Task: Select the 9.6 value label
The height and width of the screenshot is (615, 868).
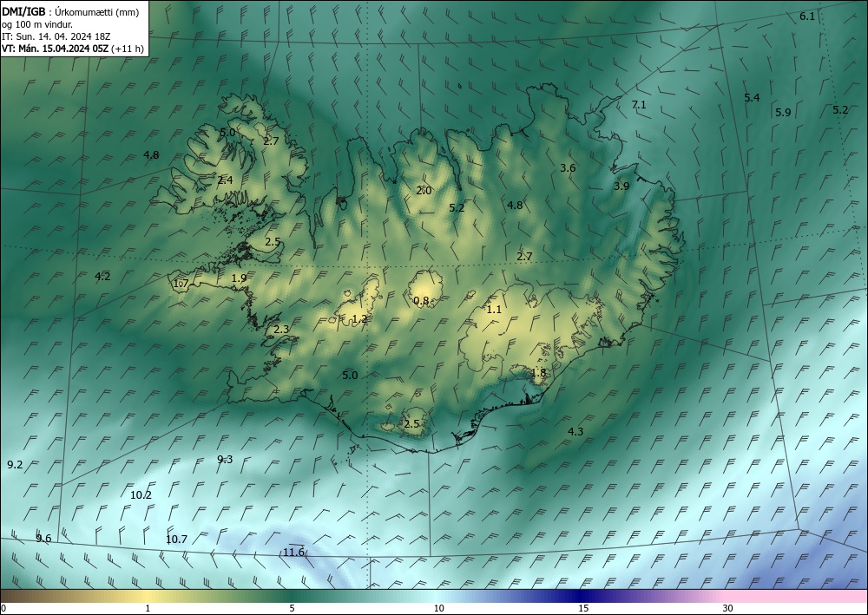Action: point(43,538)
